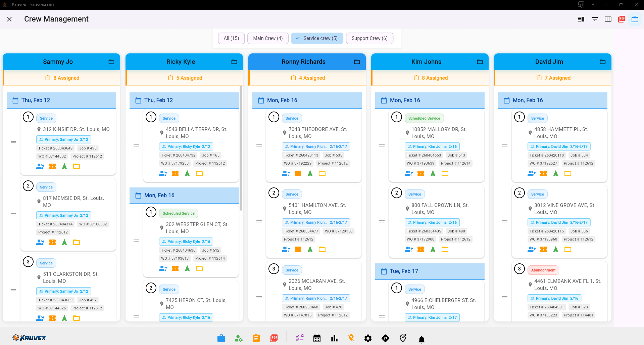
Task: Select the columns view icon in top toolbar
Action: 608,19
